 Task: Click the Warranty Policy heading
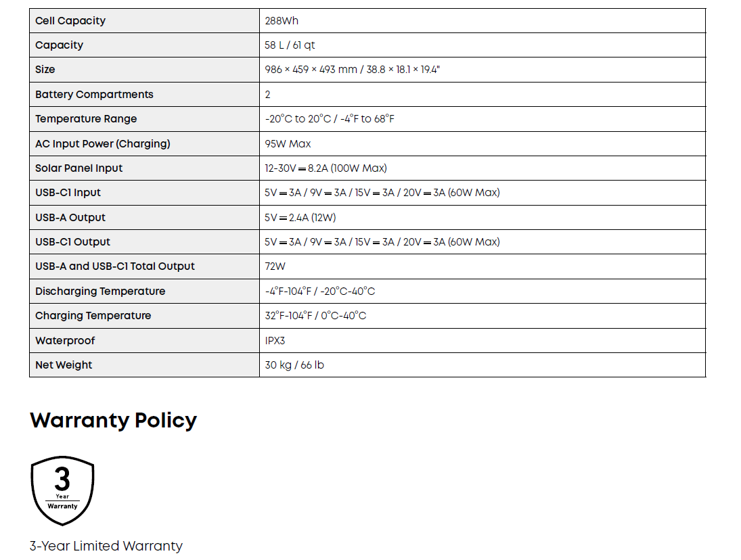(x=113, y=420)
